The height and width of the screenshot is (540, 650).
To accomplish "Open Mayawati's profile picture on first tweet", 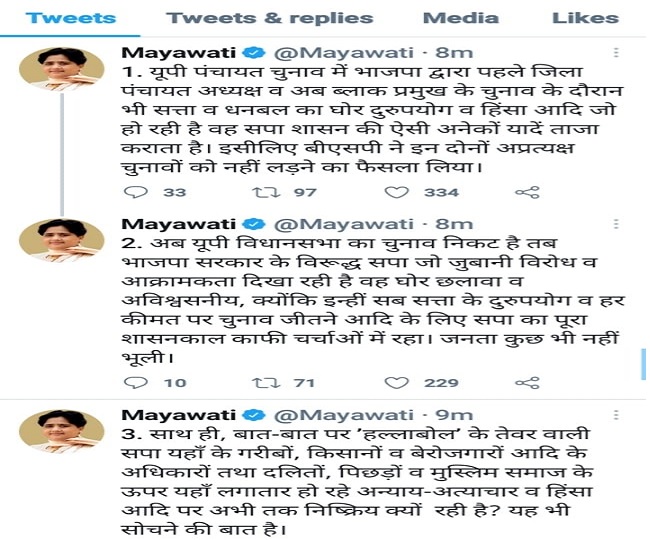I will (62, 69).
